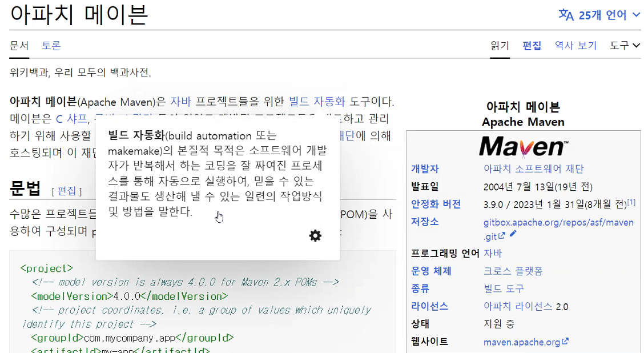Select the 편집 tab
Viewport: 644px width, 353px height.
coord(532,45)
